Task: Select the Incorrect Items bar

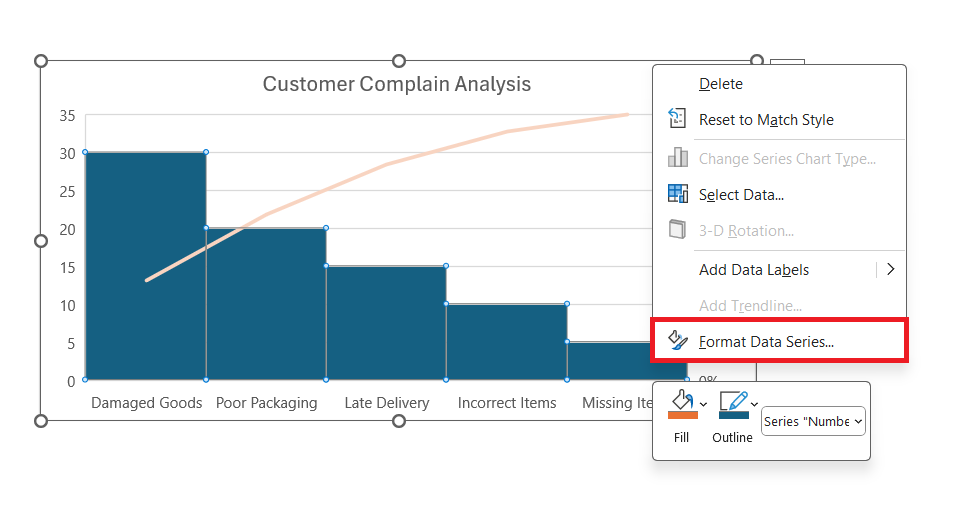Action: 507,342
